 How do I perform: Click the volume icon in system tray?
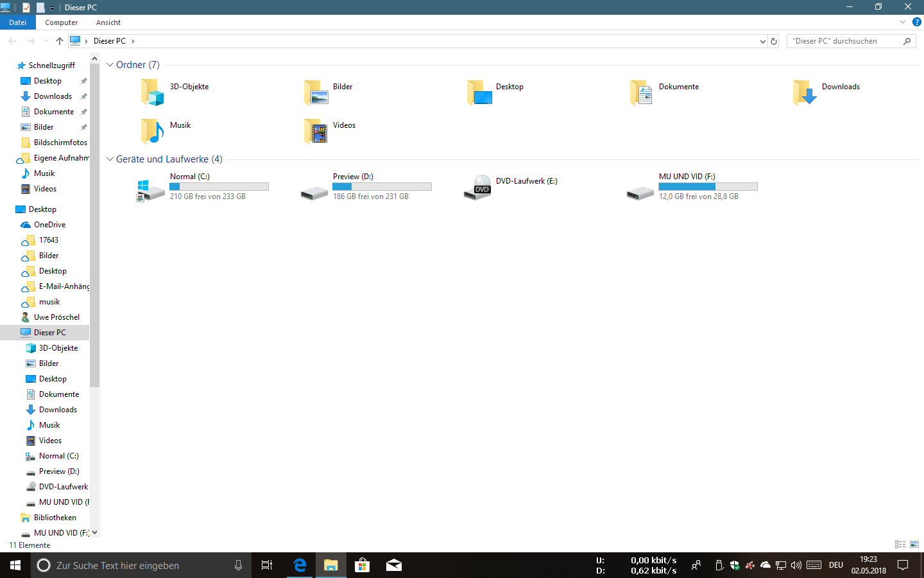click(x=796, y=565)
